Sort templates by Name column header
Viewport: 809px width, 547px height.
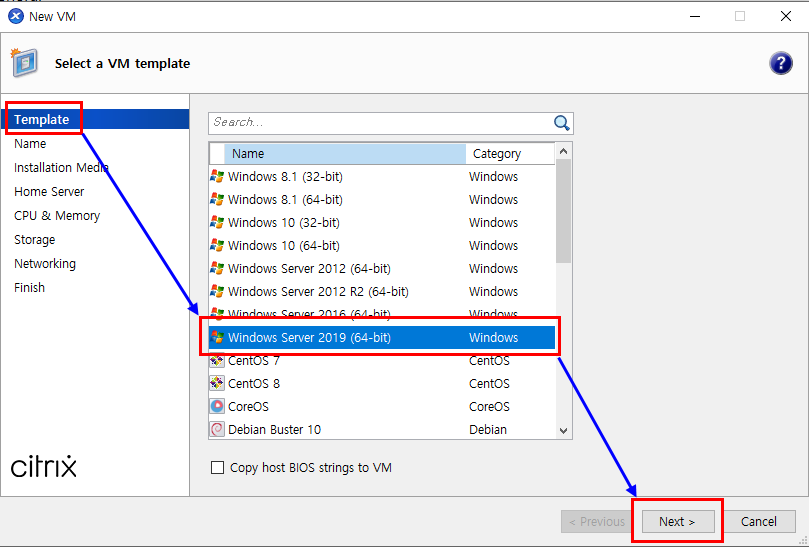pos(345,154)
